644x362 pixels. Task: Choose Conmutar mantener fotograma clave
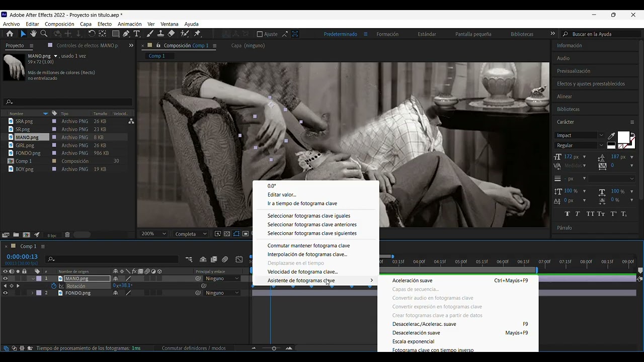point(308,245)
